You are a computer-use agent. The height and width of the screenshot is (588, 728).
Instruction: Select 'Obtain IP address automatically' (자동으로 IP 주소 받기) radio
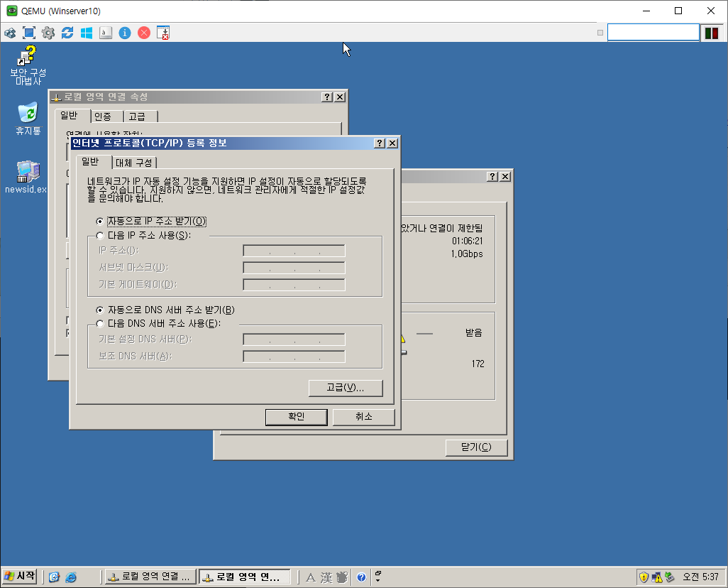pos(100,222)
